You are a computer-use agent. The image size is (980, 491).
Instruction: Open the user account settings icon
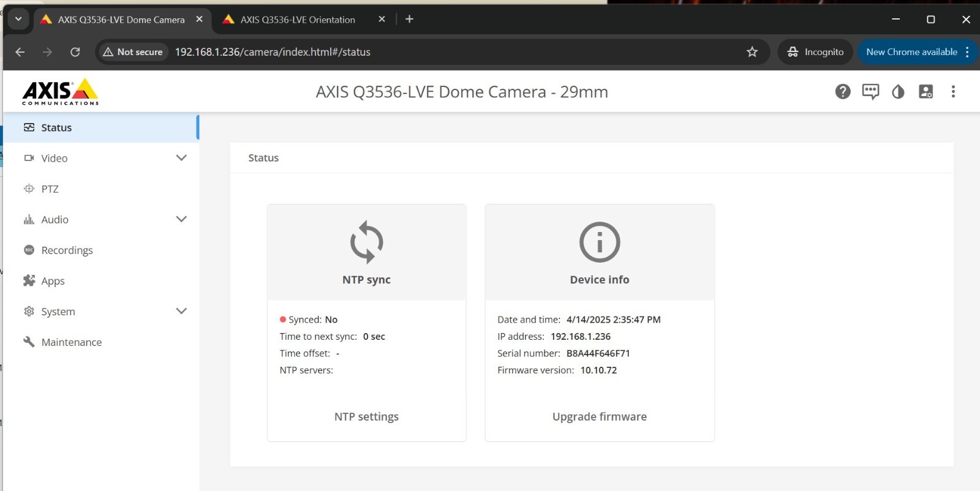[925, 92]
